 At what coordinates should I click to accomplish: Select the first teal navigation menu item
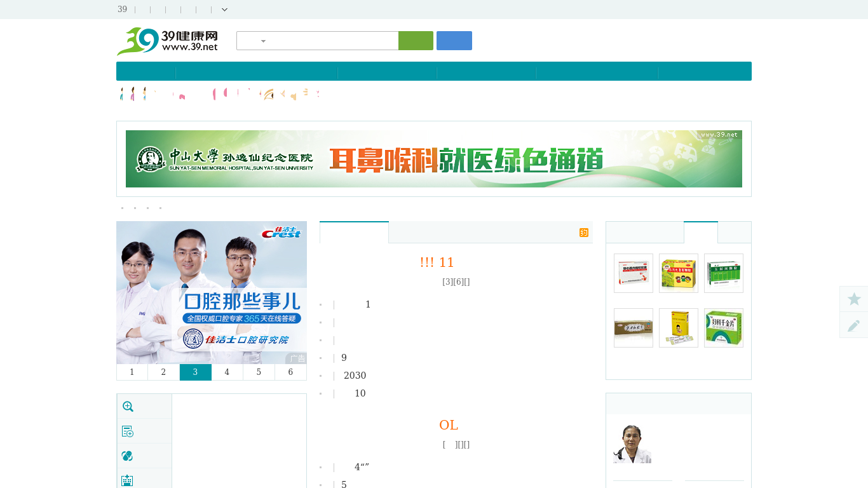pyautogui.click(x=145, y=71)
